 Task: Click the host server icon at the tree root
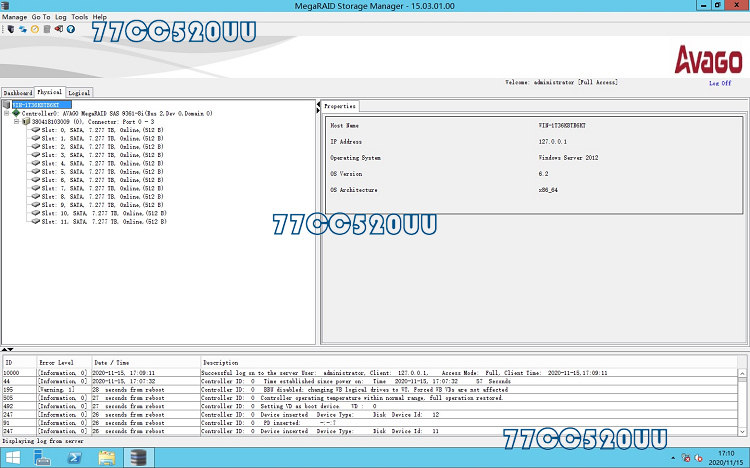(6, 104)
